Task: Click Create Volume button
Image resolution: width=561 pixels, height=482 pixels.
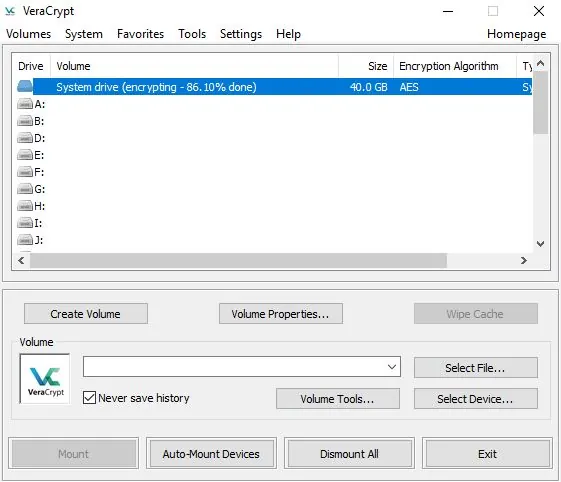Action: click(86, 314)
